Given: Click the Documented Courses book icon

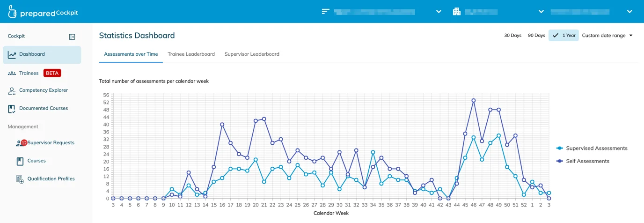Looking at the screenshot, I should tap(12, 109).
